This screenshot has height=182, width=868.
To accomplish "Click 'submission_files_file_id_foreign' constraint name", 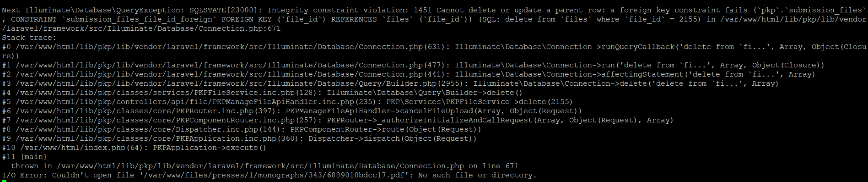I will click(139, 19).
